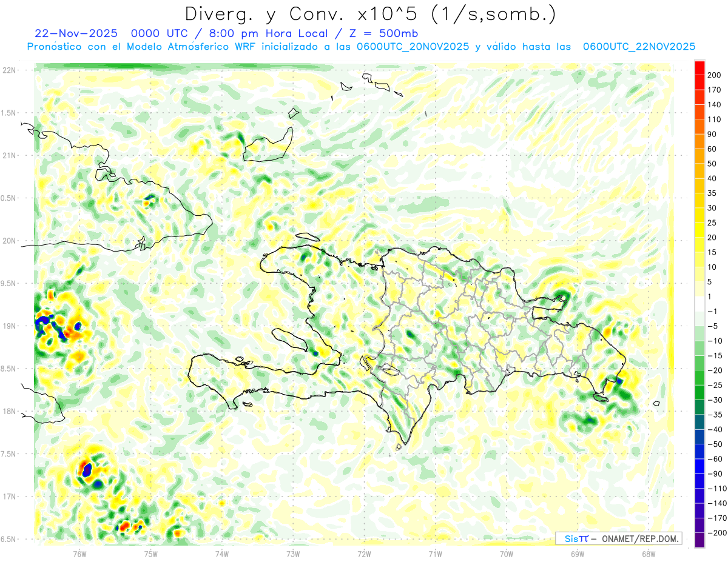Click the "140" colorbar label

click(x=714, y=105)
